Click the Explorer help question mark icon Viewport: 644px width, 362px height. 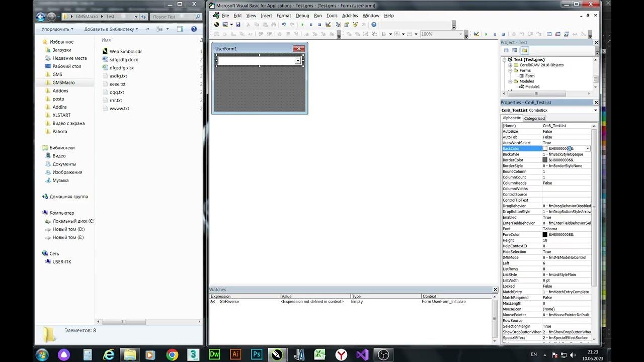tap(194, 29)
